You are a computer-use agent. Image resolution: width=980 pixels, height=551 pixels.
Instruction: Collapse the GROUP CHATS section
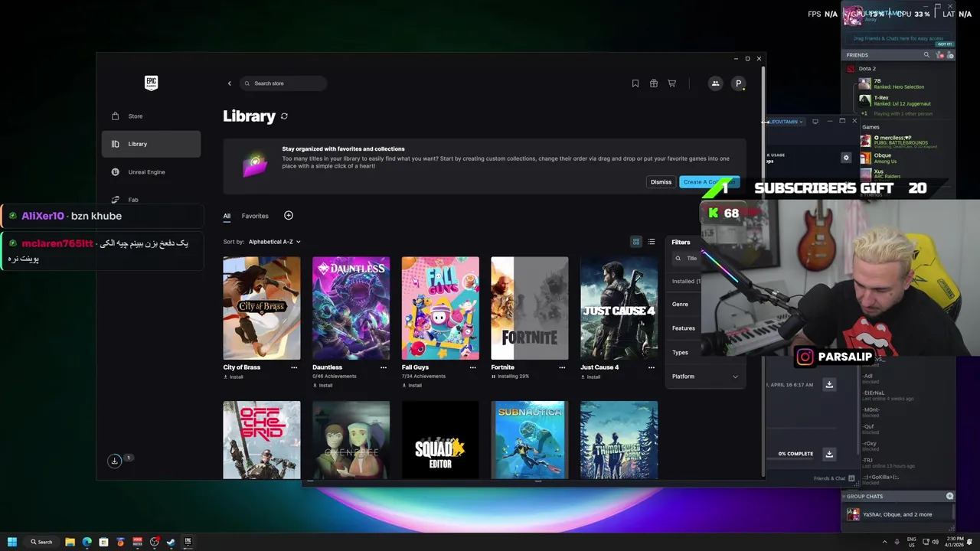(x=844, y=497)
